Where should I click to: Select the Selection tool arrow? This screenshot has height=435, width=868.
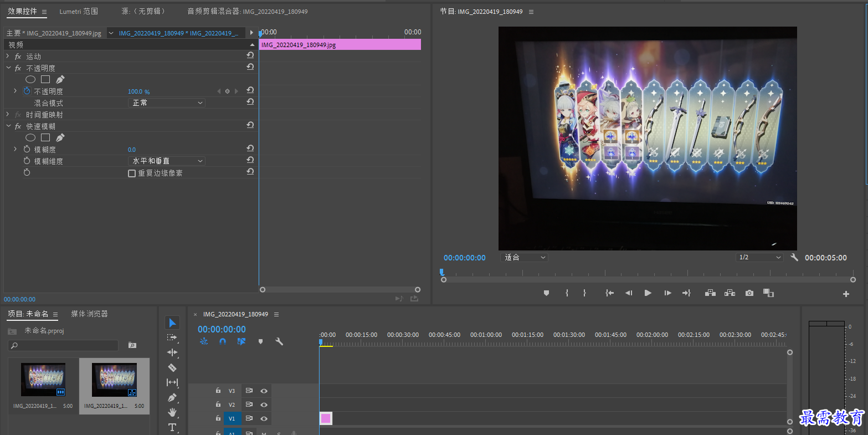point(172,323)
